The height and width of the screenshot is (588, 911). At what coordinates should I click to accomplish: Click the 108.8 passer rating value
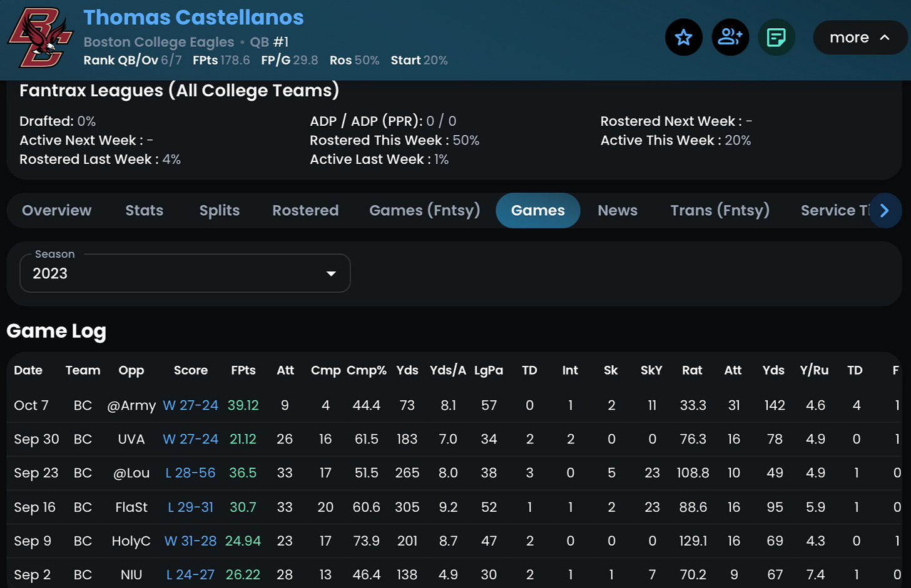tap(693, 473)
